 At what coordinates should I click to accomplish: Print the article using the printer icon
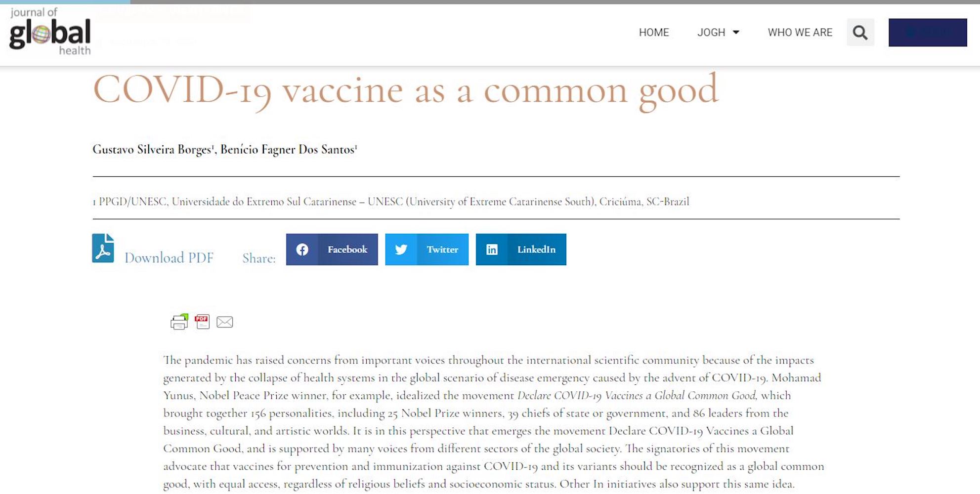[179, 322]
